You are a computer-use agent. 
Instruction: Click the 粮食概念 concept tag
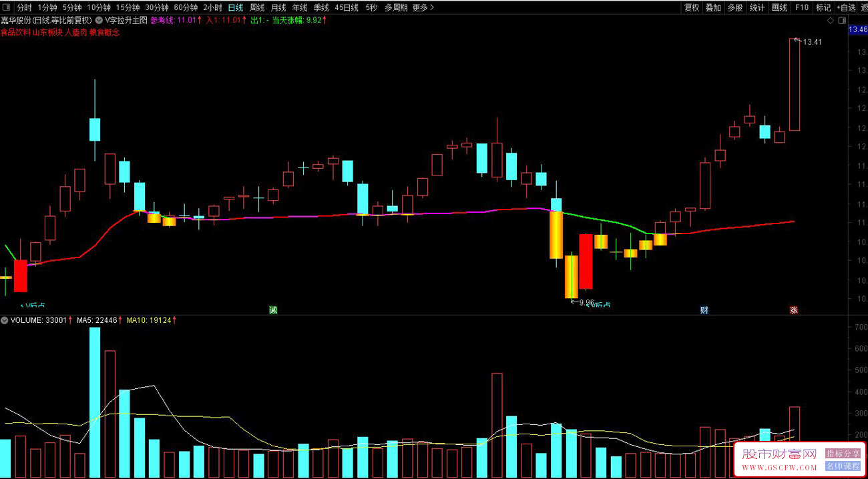click(104, 32)
